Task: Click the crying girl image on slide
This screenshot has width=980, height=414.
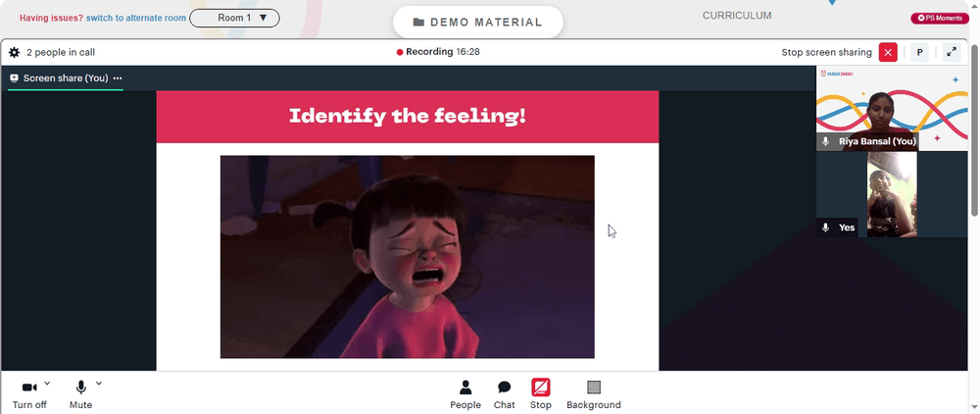Action: 408,257
